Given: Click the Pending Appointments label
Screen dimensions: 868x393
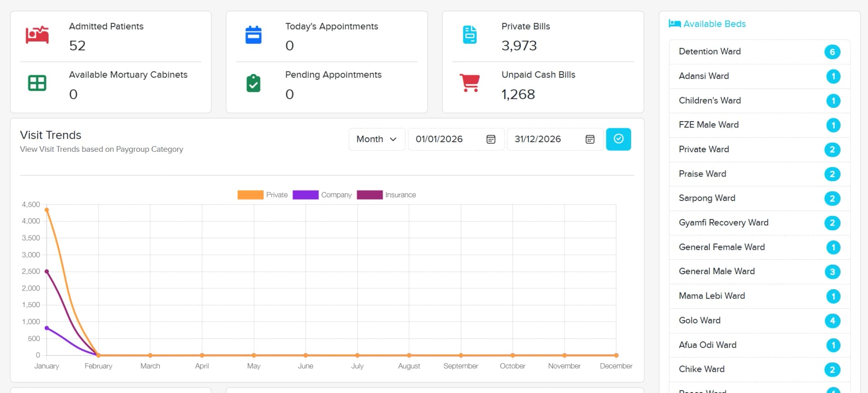Looking at the screenshot, I should pos(333,75).
